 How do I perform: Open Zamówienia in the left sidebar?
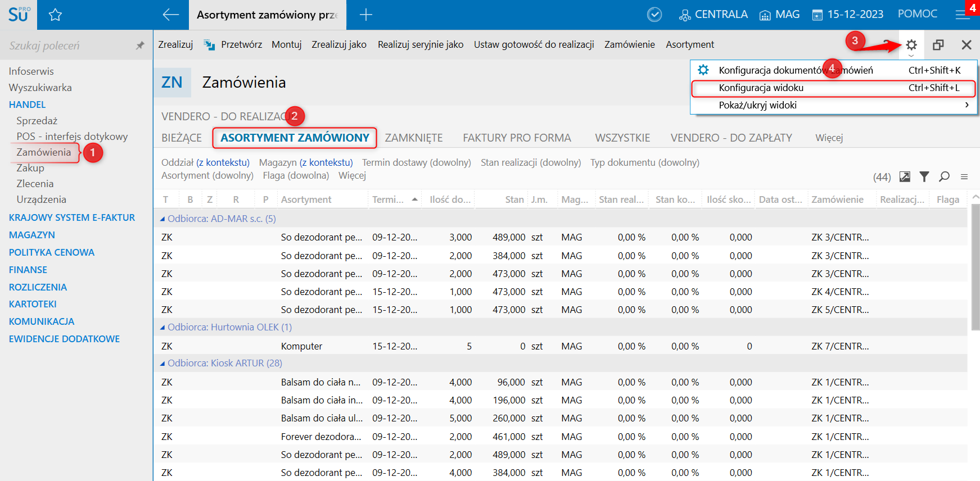tap(44, 152)
